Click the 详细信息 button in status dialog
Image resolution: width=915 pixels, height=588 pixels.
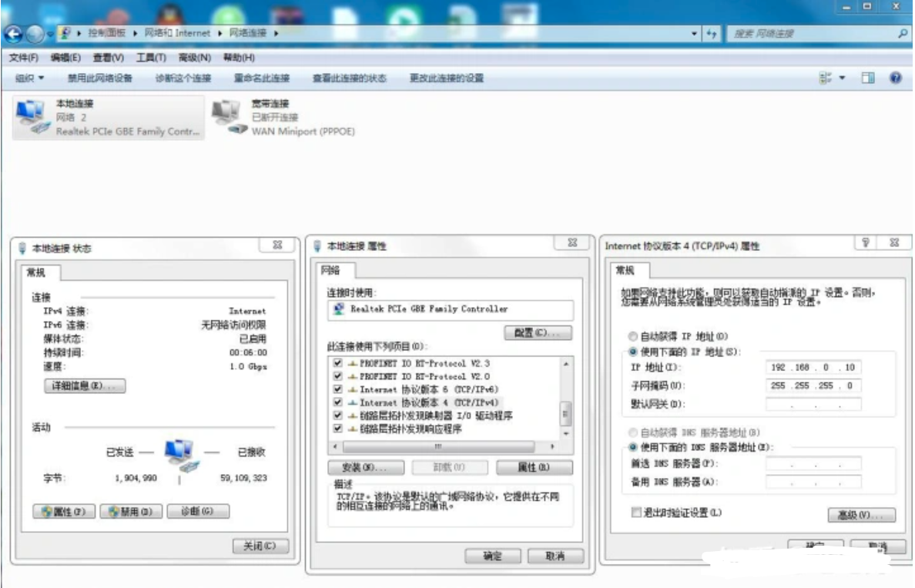click(x=84, y=386)
